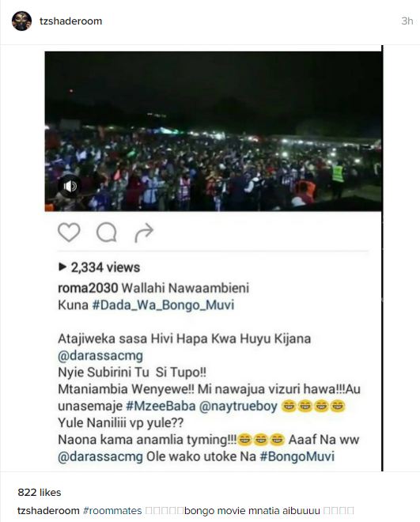Open the last @darassacmg mention
Viewport: 420px width, 522px height.
pyautogui.click(x=100, y=457)
